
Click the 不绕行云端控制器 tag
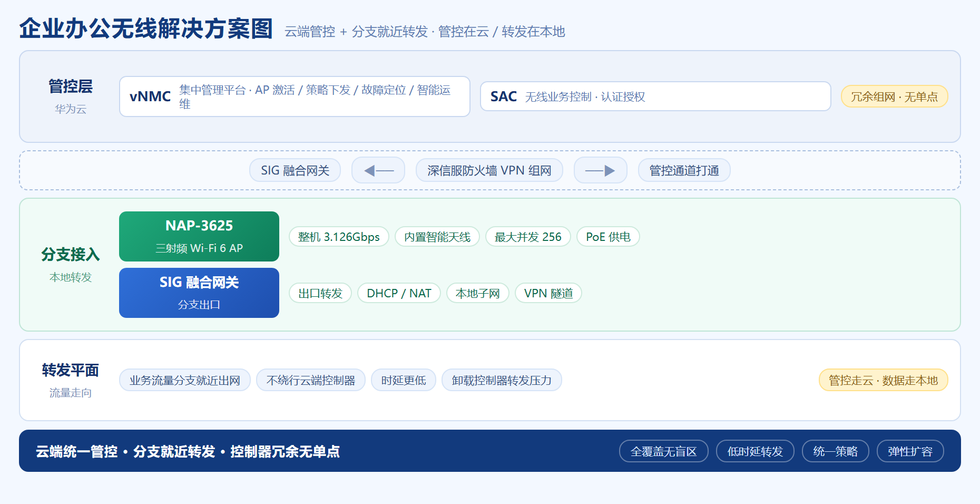[311, 380]
